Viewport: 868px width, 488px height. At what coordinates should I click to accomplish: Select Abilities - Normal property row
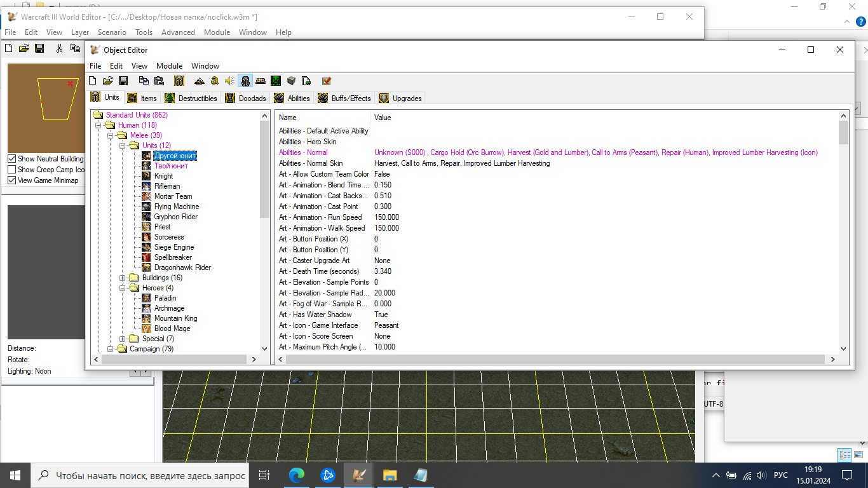557,152
